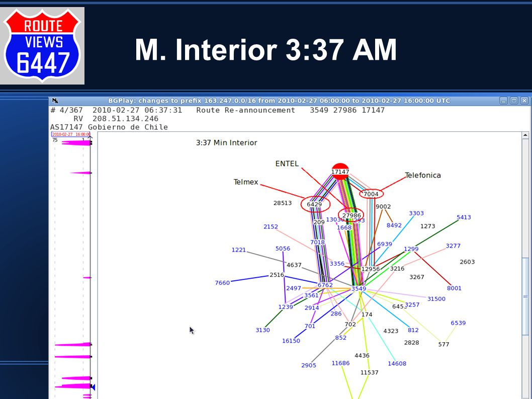532x399 pixels.
Task: Click AS node 5056
Action: 283,249
